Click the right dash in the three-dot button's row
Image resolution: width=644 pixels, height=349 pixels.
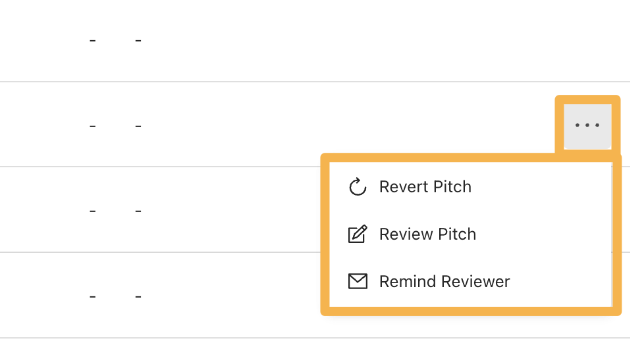coord(138,125)
